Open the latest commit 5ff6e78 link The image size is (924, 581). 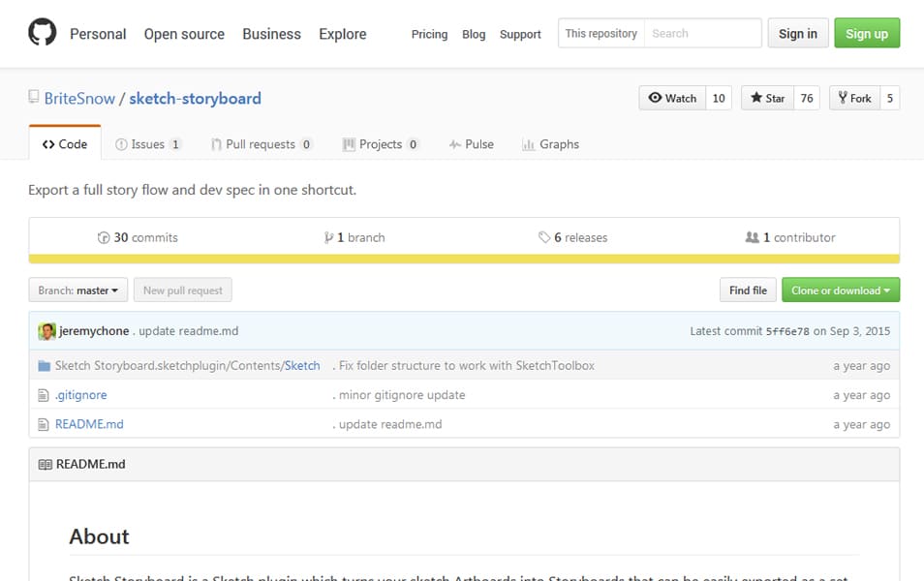point(787,331)
